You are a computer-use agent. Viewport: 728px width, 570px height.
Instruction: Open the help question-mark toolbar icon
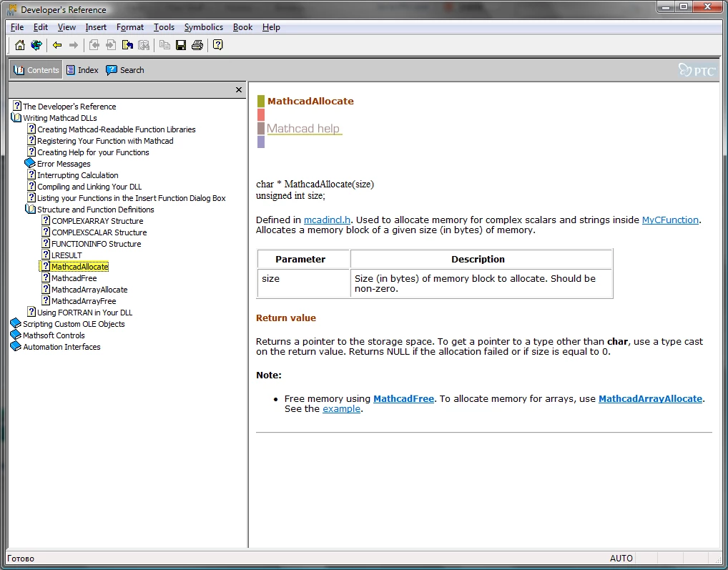[x=217, y=45]
